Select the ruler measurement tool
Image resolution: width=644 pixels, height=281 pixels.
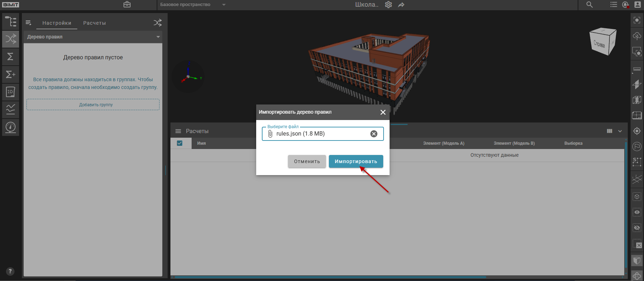click(637, 69)
